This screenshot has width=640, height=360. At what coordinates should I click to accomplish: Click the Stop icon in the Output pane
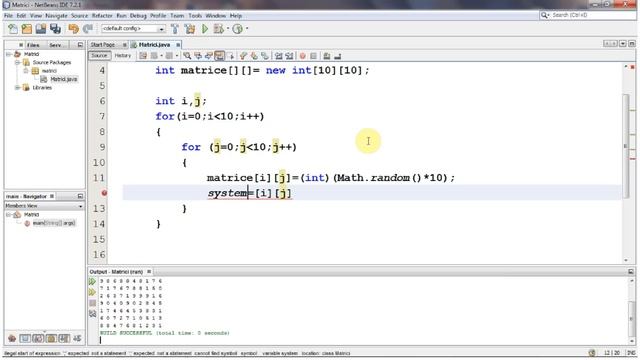tap(93, 303)
